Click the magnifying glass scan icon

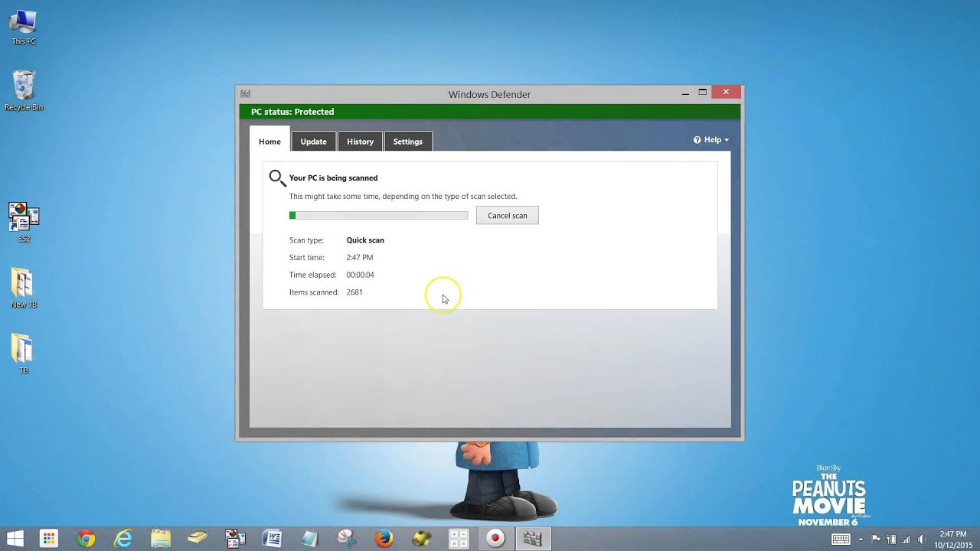pos(277,178)
